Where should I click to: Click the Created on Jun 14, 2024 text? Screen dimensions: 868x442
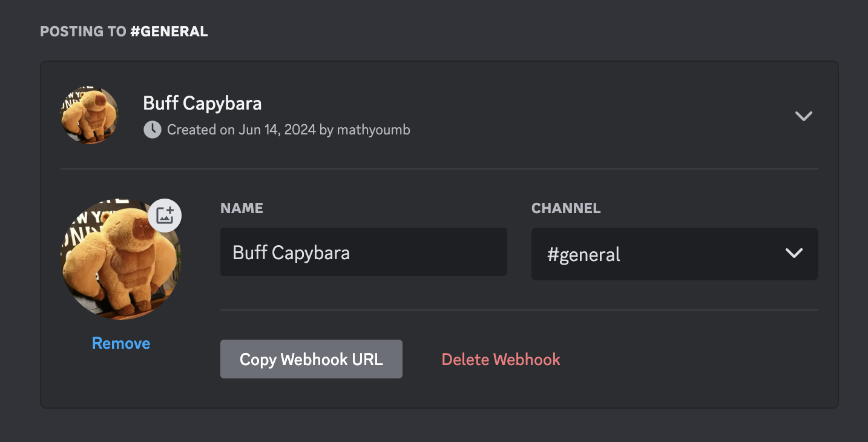pos(242,130)
